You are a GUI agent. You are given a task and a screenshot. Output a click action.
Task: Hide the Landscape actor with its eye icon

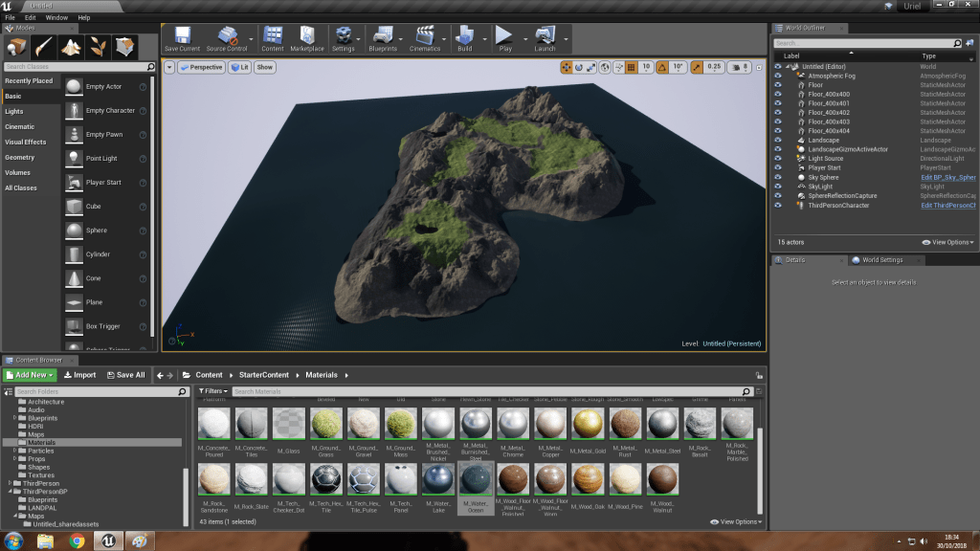778,141
